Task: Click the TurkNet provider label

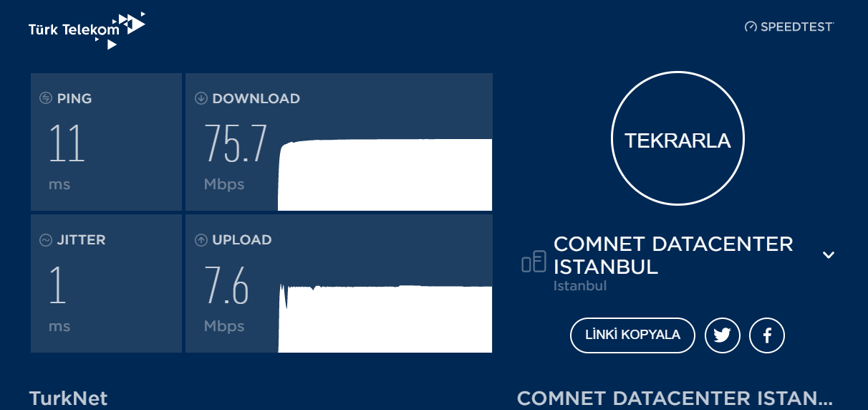Action: 68,399
